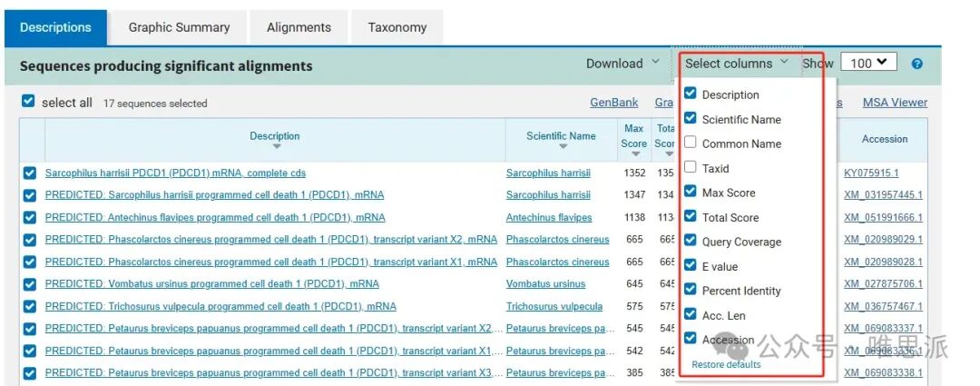Screen dimensions: 980x386
Task: Switch to the Taxonomy tab
Action: [x=397, y=27]
